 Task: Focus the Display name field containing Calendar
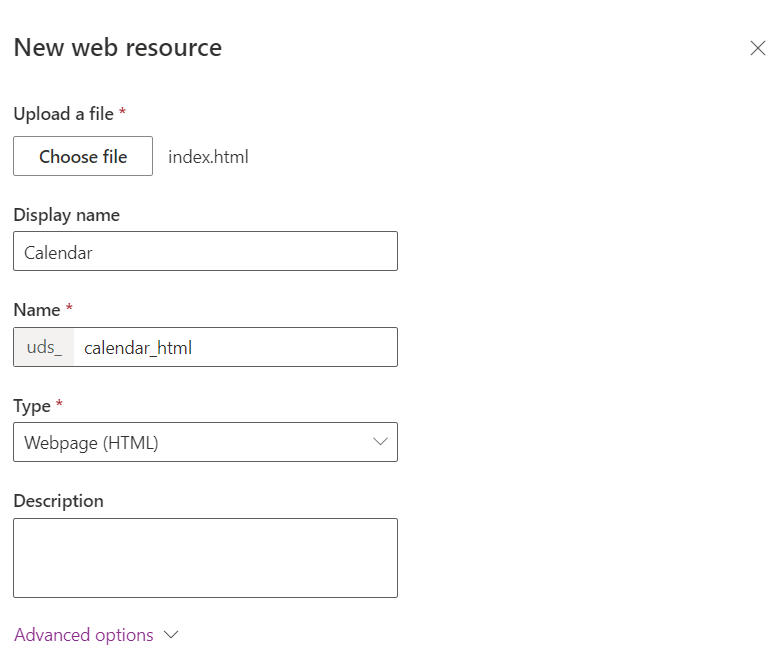206,251
